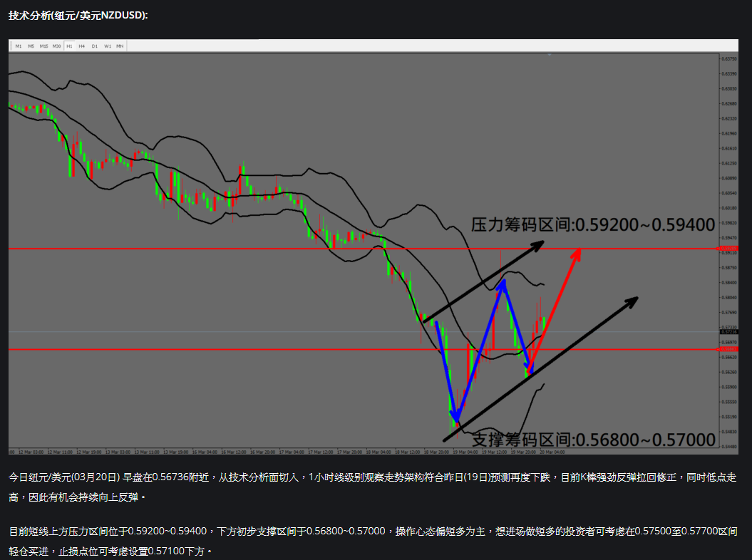Switch to the H4 timeframe
The width and height of the screenshot is (752, 560).
82,46
